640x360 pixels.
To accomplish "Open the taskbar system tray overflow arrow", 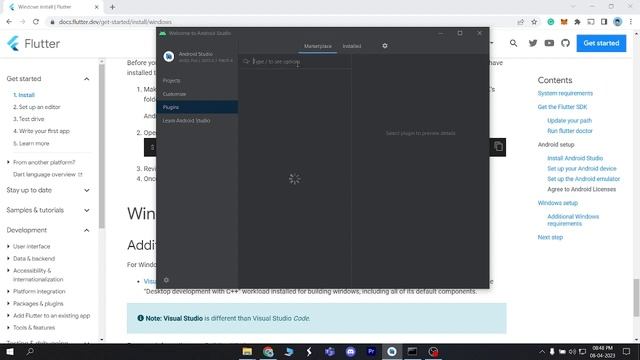I will click(x=542, y=351).
